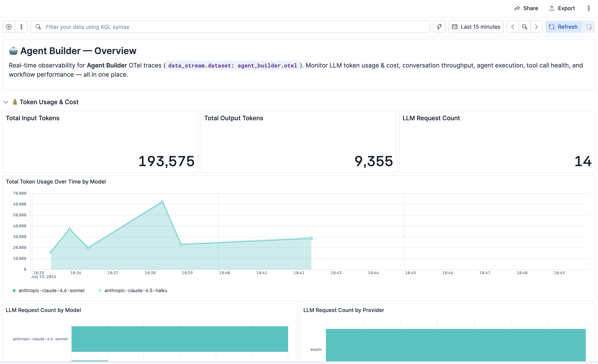The width and height of the screenshot is (598, 364).
Task: Click the calendar icon in time picker
Action: (455, 27)
